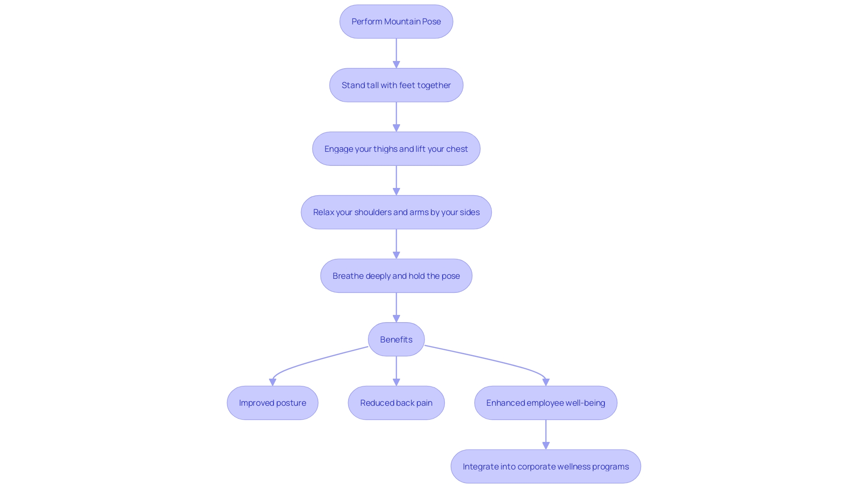Toggle the Engage thighs step visibility
Screen dimensions: 868x488
pos(396,148)
